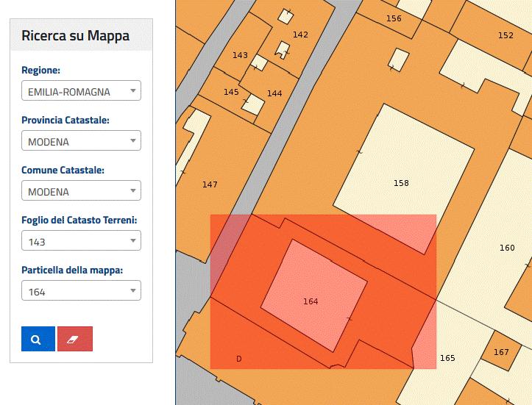Click parcel label 156 on the map
The image size is (532, 405).
pyautogui.click(x=394, y=18)
